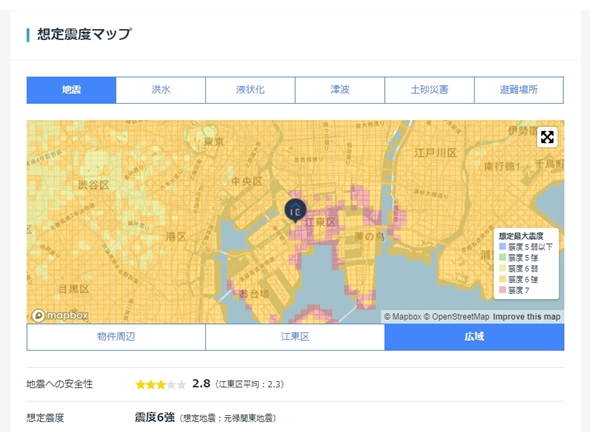Click the 港区 label on the map
The height and width of the screenshot is (442, 590).
176,237
